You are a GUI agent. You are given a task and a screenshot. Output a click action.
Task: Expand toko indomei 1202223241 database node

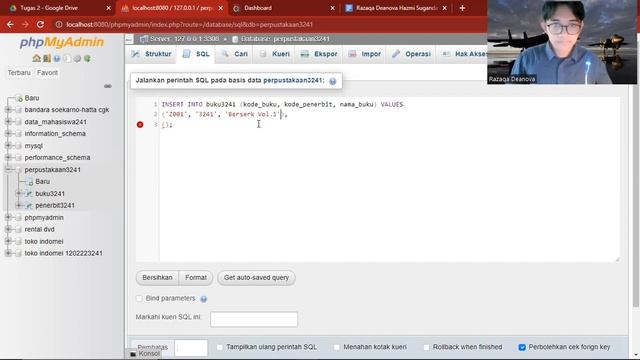(8, 253)
